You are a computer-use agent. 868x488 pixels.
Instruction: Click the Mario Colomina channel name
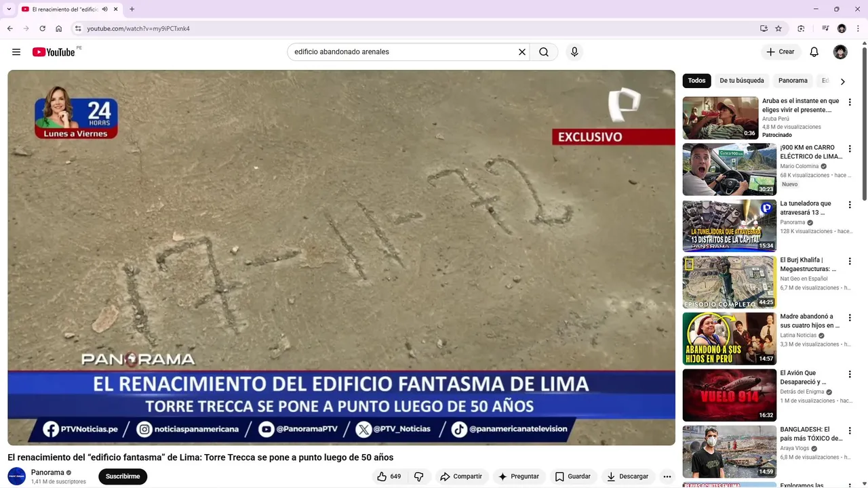point(800,166)
